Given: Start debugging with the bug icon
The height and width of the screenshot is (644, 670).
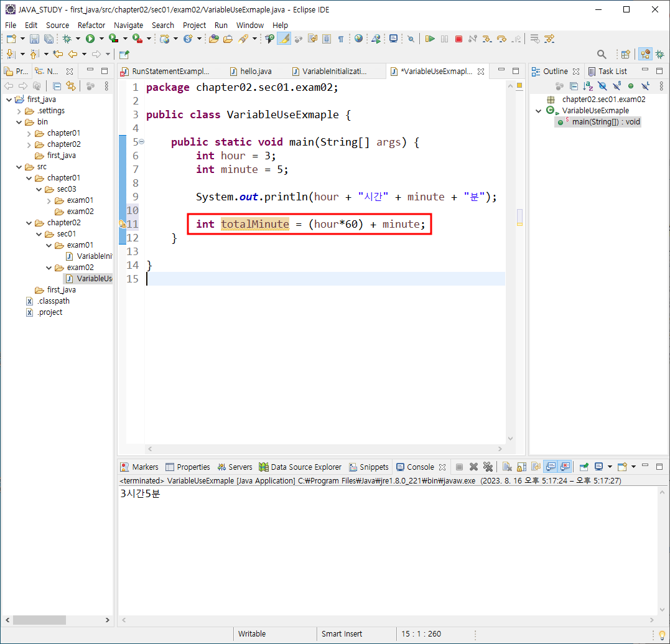Looking at the screenshot, I should coord(67,39).
